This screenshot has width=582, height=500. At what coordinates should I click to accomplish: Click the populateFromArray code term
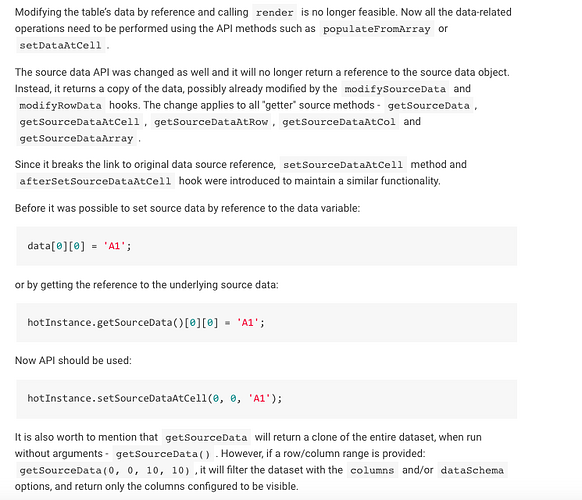(x=376, y=29)
